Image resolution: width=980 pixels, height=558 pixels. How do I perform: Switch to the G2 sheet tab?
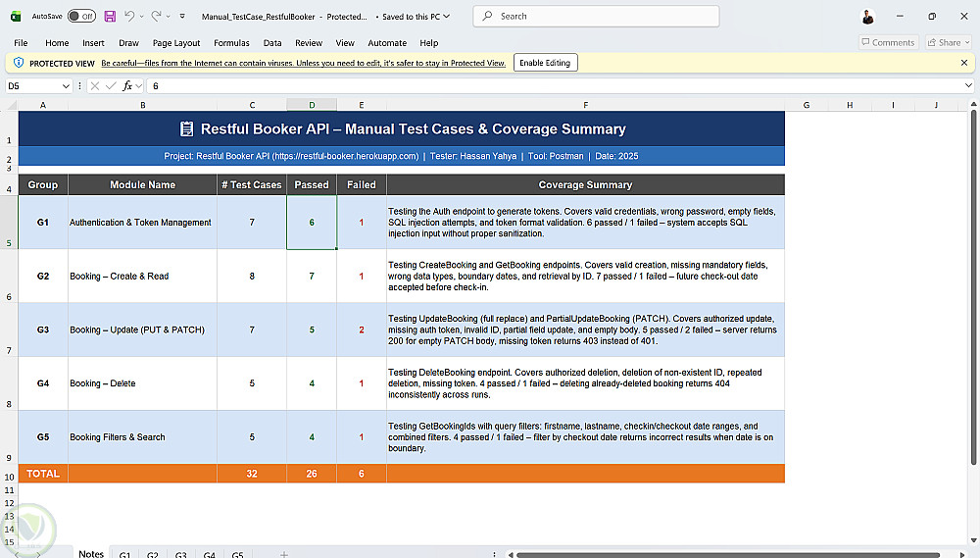(153, 554)
